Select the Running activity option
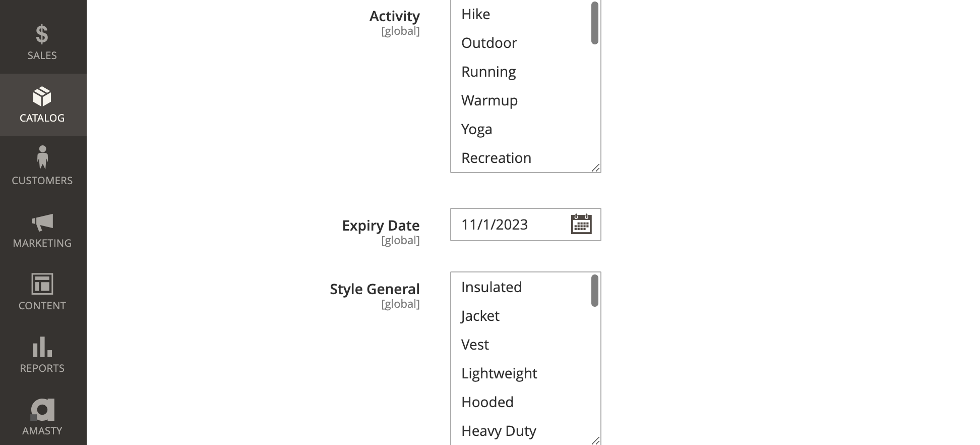The image size is (980, 445). pyautogui.click(x=488, y=72)
